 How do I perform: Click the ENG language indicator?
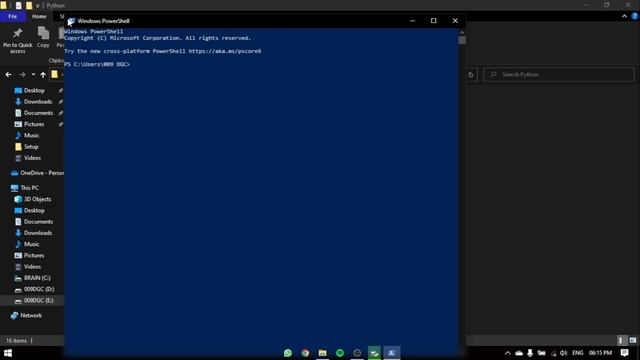click(x=578, y=353)
